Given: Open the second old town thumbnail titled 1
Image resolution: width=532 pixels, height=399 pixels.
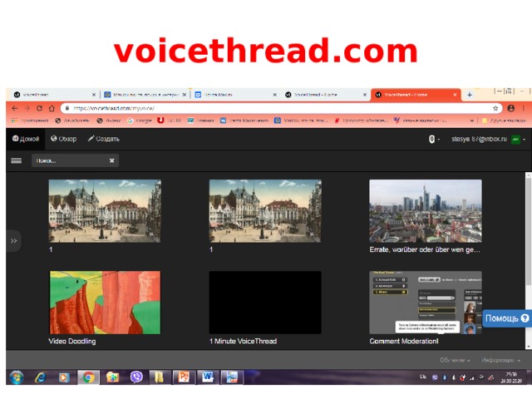Looking at the screenshot, I should pyautogui.click(x=265, y=211).
